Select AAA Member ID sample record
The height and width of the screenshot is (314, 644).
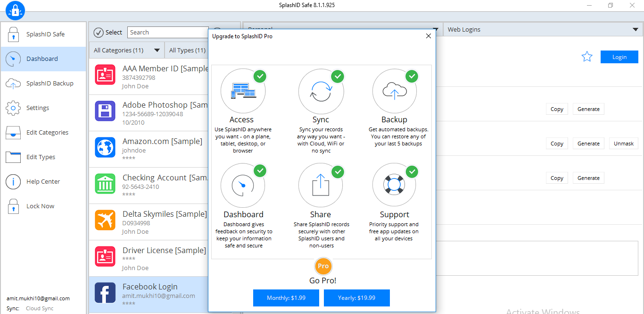(149, 76)
